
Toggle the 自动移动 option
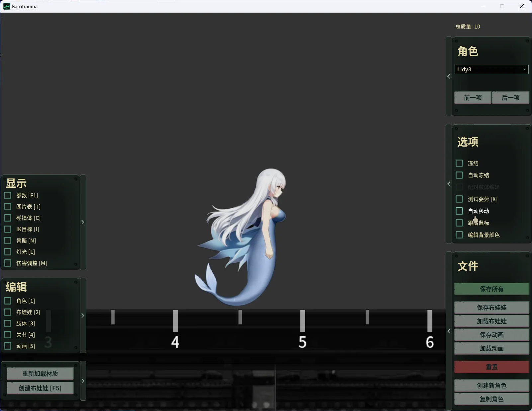click(459, 211)
